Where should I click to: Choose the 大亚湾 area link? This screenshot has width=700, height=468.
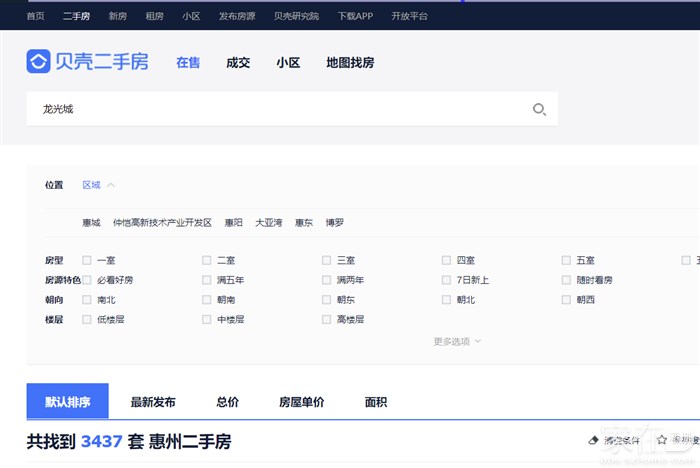268,222
